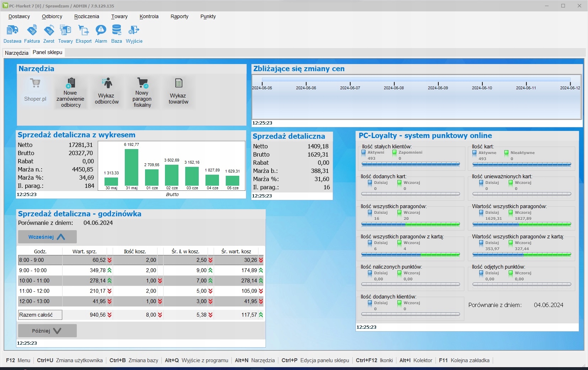588x370 pixels.
Task: Open the Raporty menu
Action: pos(179,16)
